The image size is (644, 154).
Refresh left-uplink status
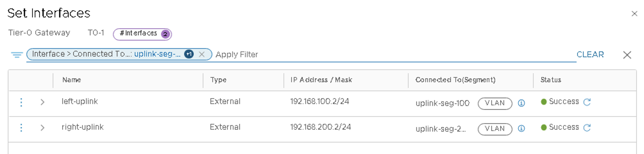587,102
